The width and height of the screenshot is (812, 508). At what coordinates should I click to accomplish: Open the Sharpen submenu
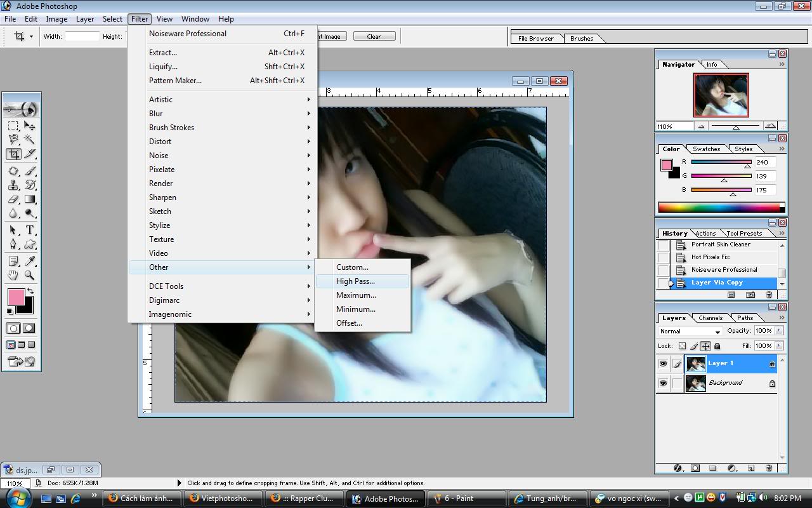(x=223, y=197)
